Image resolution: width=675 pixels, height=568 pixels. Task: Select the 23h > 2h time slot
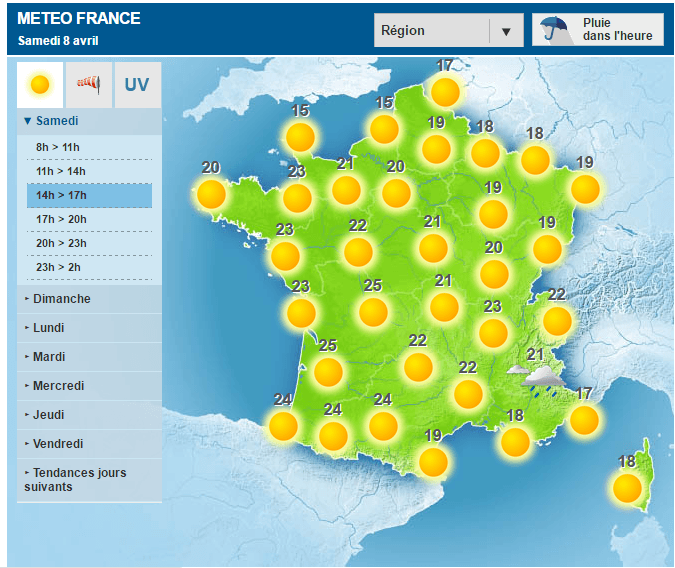tap(57, 268)
